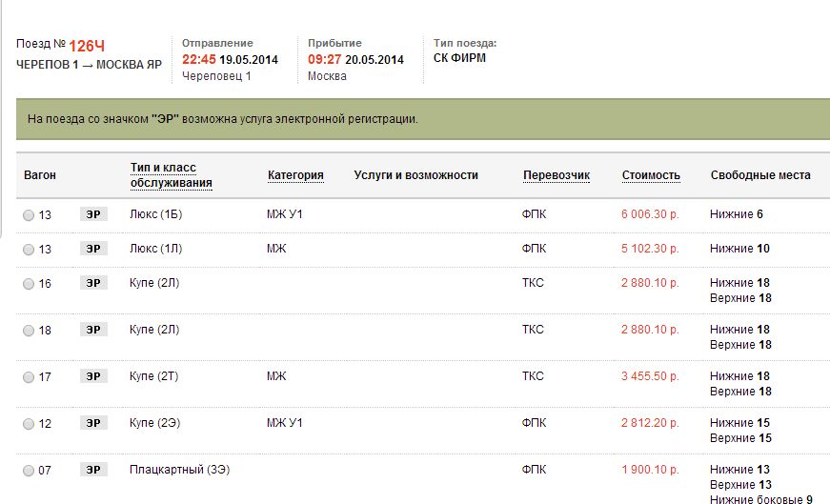This screenshot has width=830, height=504.
Task: Click ЭР badge for Люкс (1Л) row
Action: coord(92,249)
